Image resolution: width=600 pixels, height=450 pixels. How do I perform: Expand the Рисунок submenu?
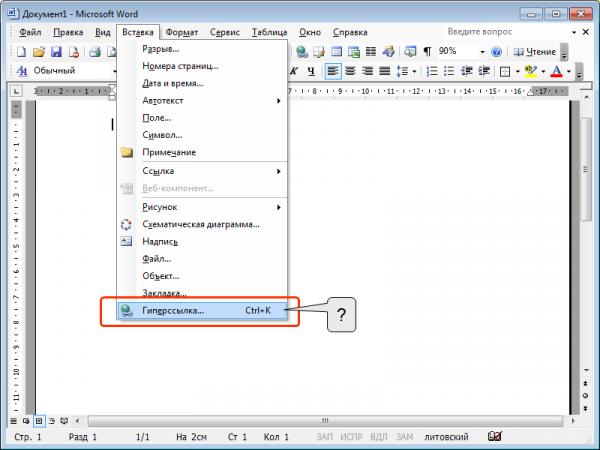[202, 207]
